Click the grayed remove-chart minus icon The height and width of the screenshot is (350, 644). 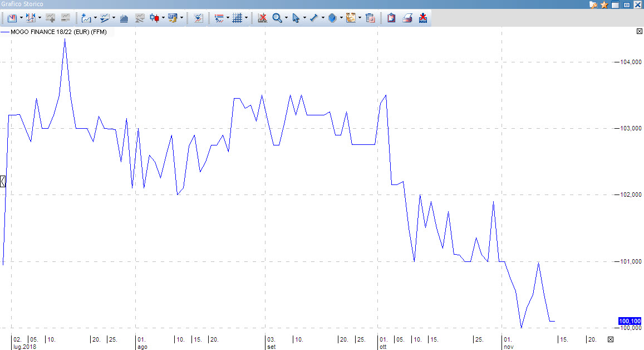click(65, 18)
